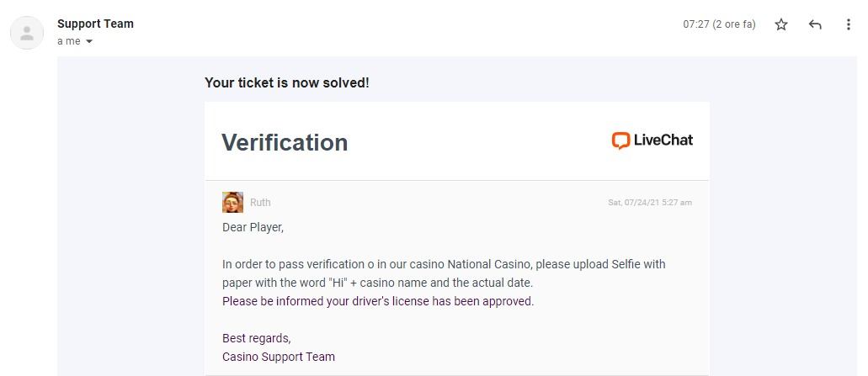Click the agent name 'Ruth'

coord(260,202)
